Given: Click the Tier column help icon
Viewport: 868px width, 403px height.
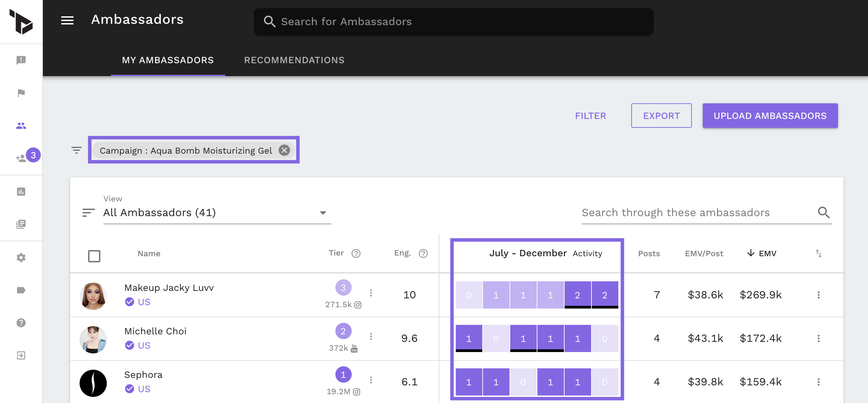Looking at the screenshot, I should [356, 253].
